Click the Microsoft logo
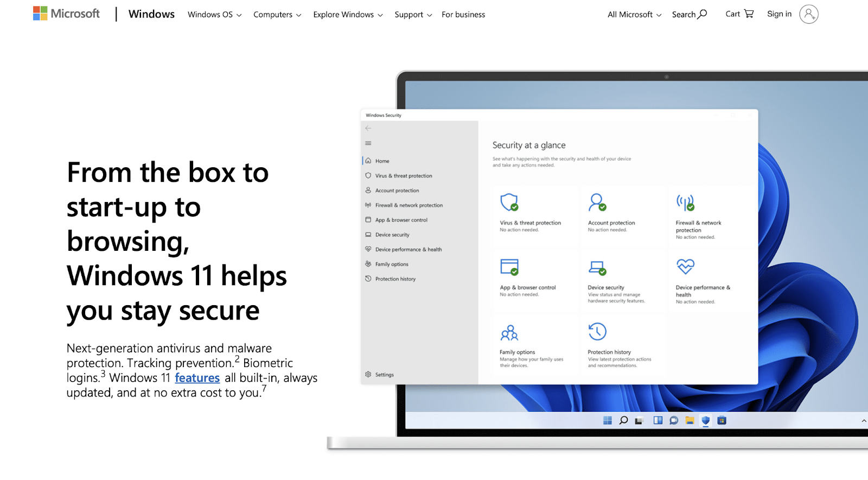Viewport: 868px width, 480px height. click(x=66, y=14)
